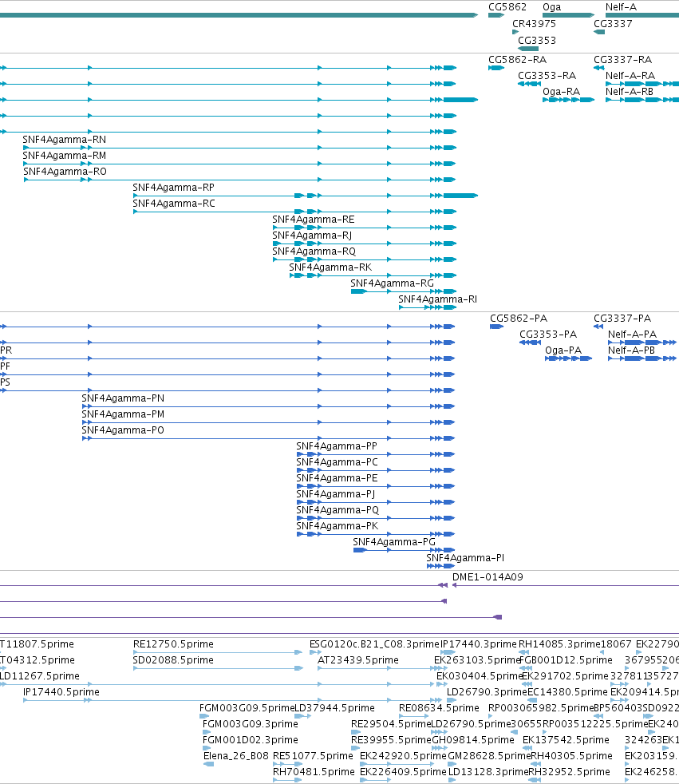Click the Nelf-A-RB transcript label

tap(629, 92)
